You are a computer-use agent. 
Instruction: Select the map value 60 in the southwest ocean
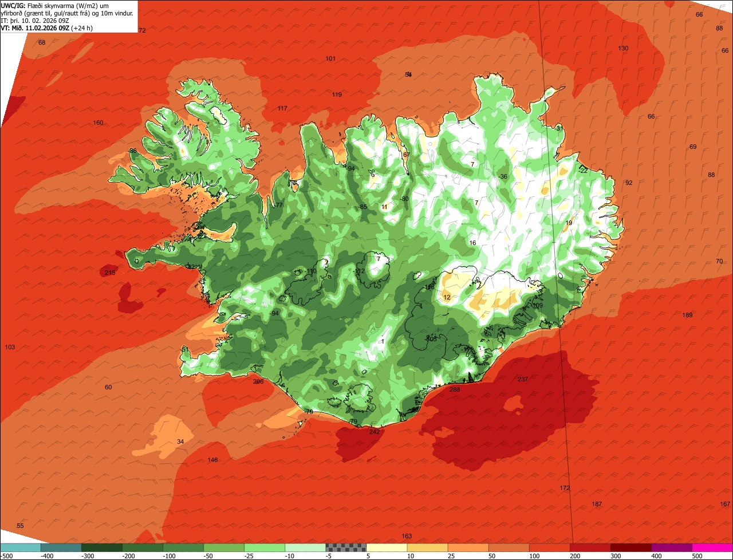coord(108,387)
